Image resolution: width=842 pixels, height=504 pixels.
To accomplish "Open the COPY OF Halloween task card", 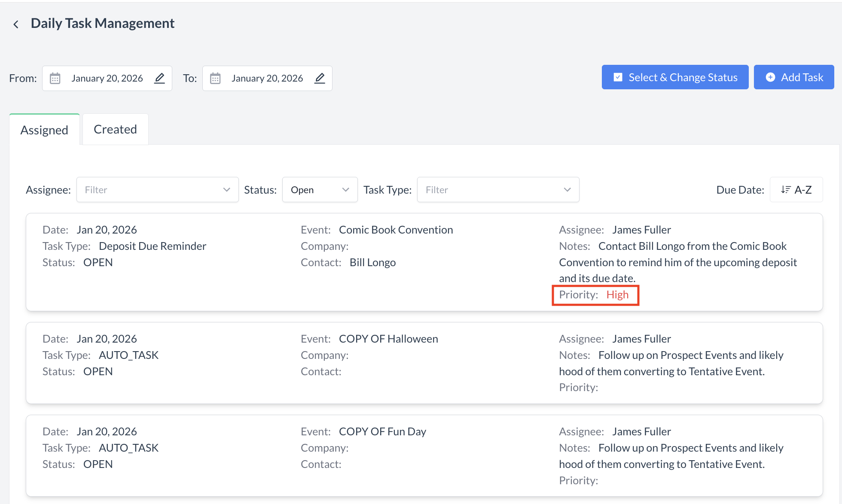I will [388, 339].
